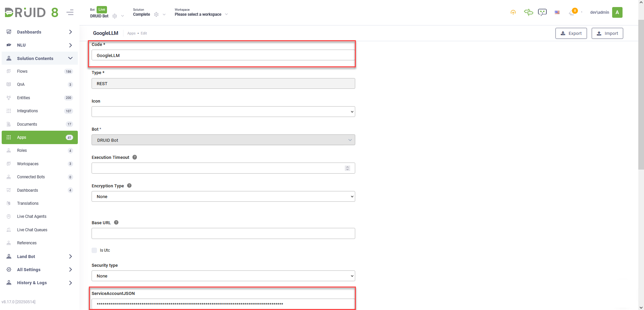
Task: Select Flows in the sidebar
Action: pos(22,71)
